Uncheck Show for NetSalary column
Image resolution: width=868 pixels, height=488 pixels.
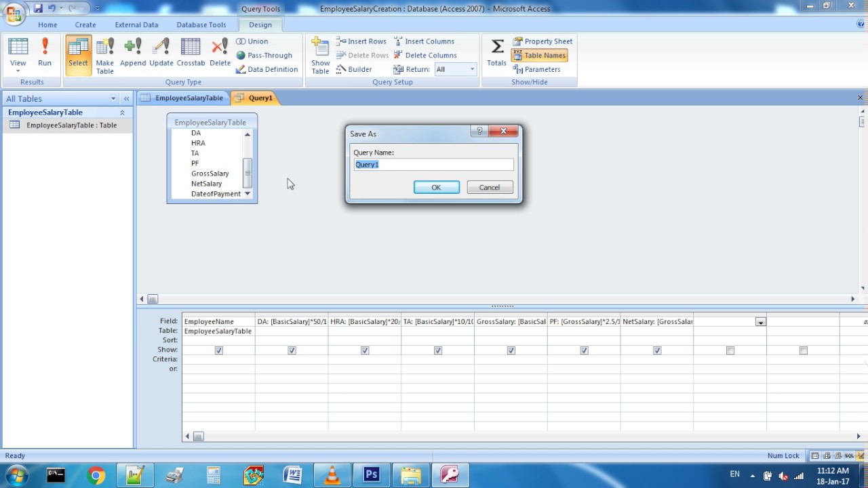click(x=657, y=350)
